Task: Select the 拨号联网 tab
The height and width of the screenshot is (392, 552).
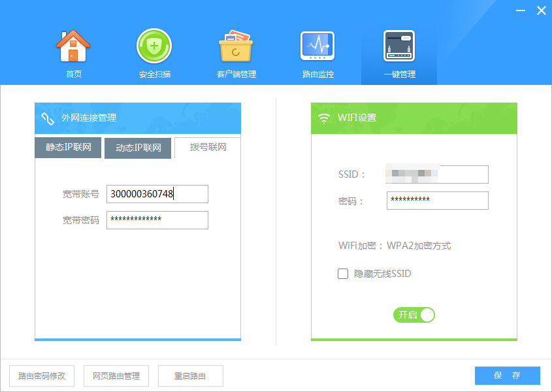Action: pyautogui.click(x=206, y=148)
